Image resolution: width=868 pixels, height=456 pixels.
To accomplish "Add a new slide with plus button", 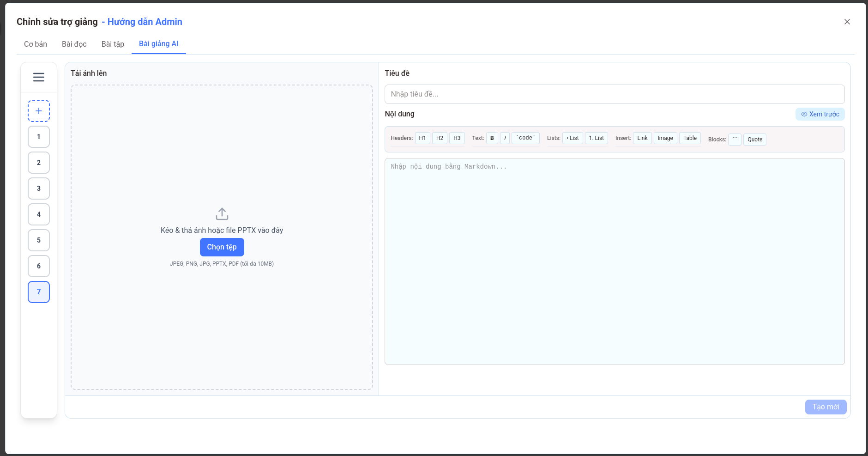I will point(39,111).
